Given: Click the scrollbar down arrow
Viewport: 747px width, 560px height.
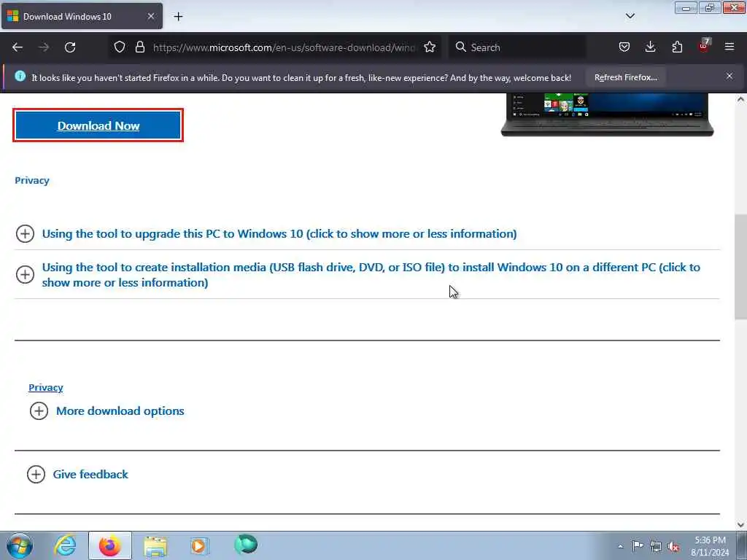Looking at the screenshot, I should coord(740,525).
